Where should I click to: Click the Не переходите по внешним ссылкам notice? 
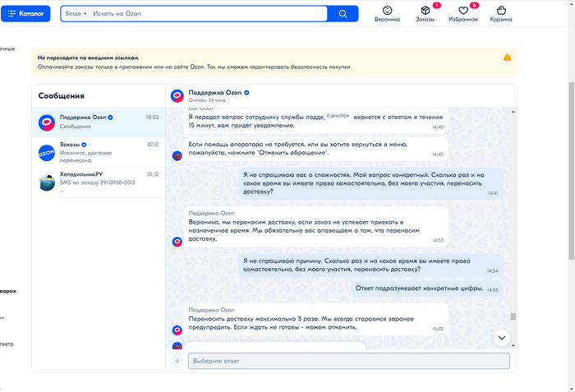coord(274,62)
